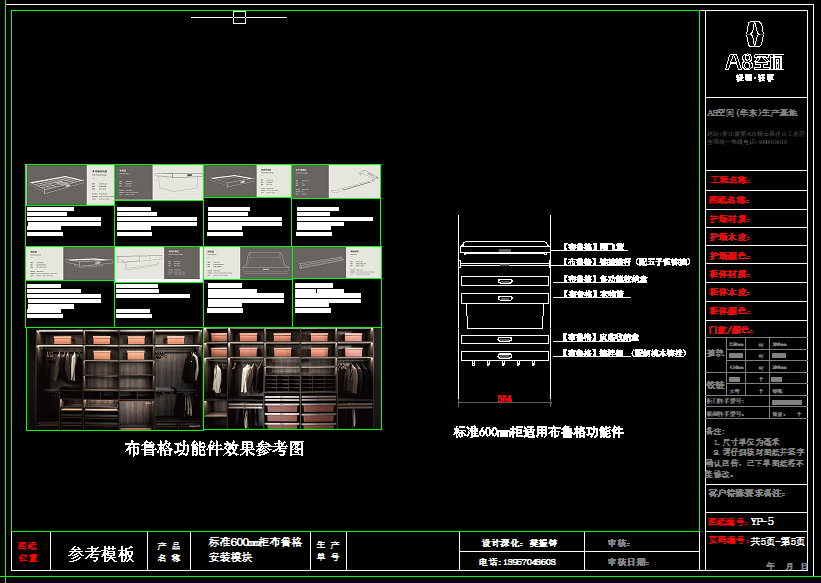Click the bottom drawer handle in cabinet drawing

(505, 355)
